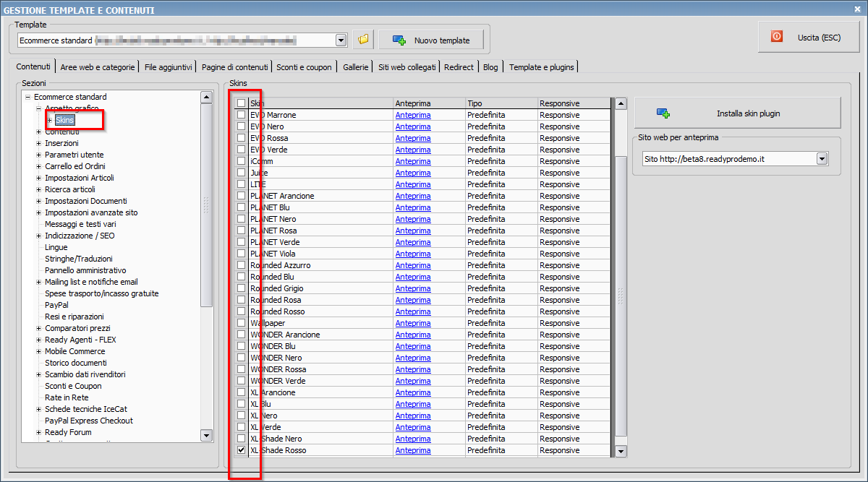Screen dimensions: 868x482
Task: Uncheck the XL Shade Rosso checkbox
Action: (241, 450)
